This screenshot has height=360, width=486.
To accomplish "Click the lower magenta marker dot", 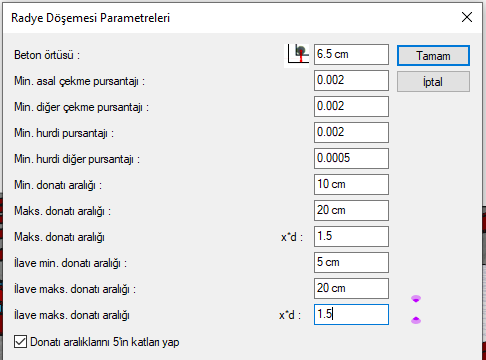I will coord(416,320).
